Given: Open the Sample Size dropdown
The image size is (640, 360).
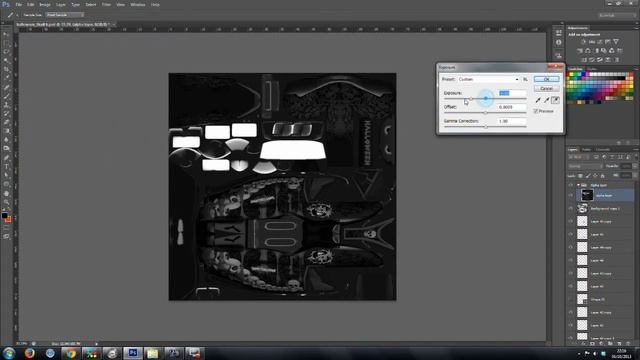Looking at the screenshot, I should coord(64,15).
